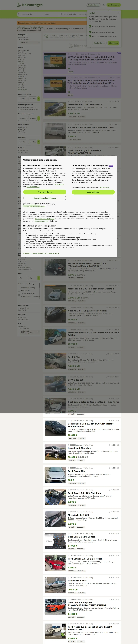Apply the Leistung range with the green arrow
This screenshot has width=138, height=644.
click(39, 142)
